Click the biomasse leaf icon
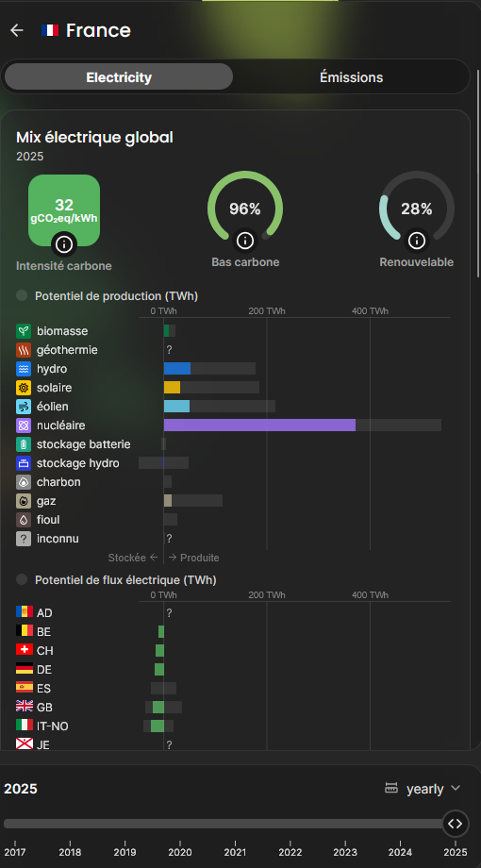The image size is (481, 868). (24, 331)
